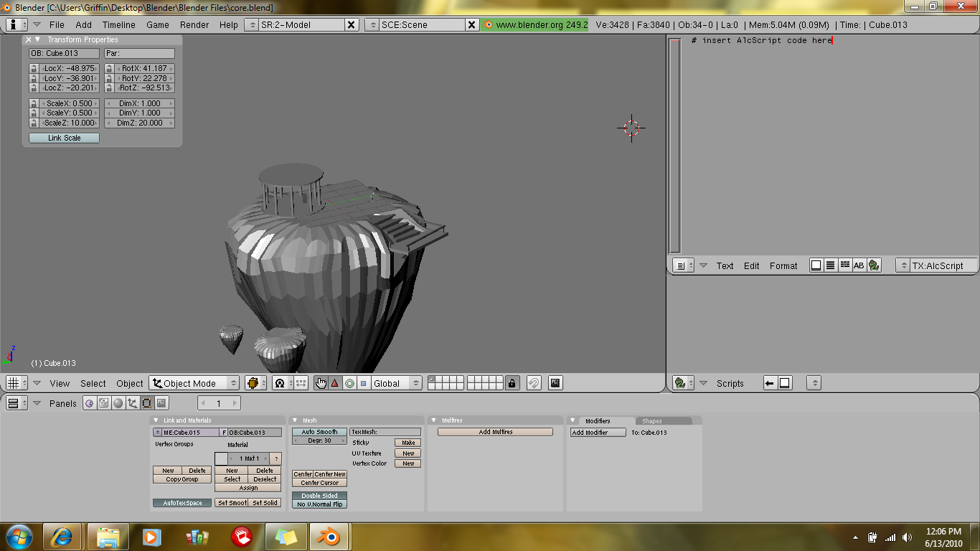The image size is (980, 551).
Task: Open the Object context axes icon
Action: click(133, 403)
